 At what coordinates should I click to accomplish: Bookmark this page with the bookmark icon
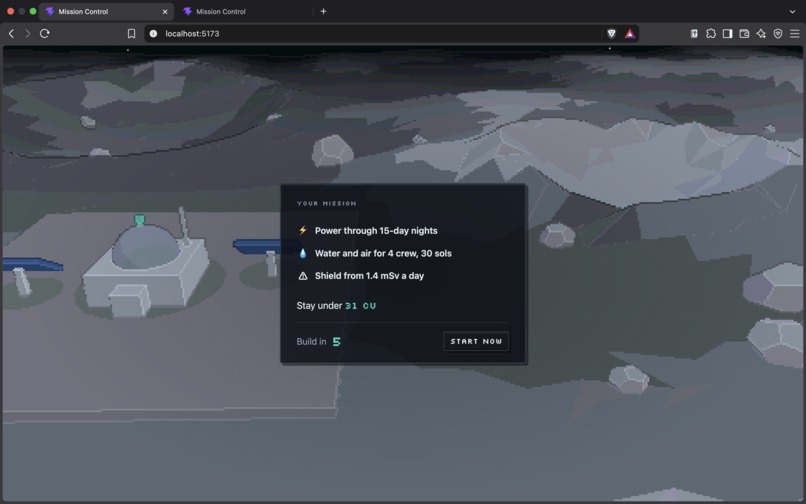pyautogui.click(x=131, y=33)
